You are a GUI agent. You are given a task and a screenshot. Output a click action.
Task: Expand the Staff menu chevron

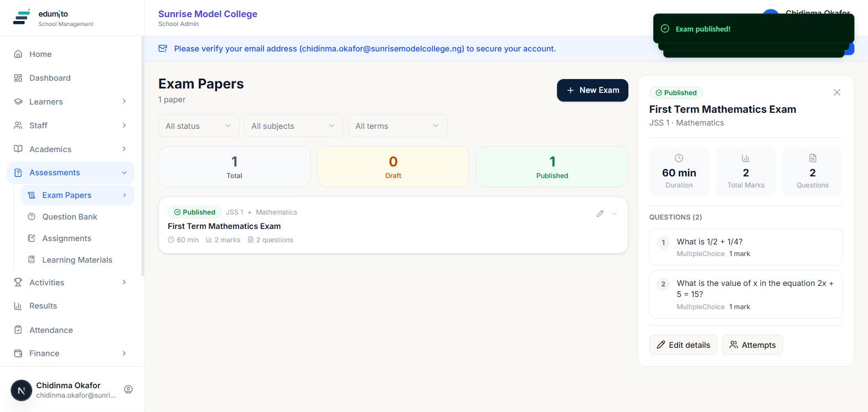(124, 126)
